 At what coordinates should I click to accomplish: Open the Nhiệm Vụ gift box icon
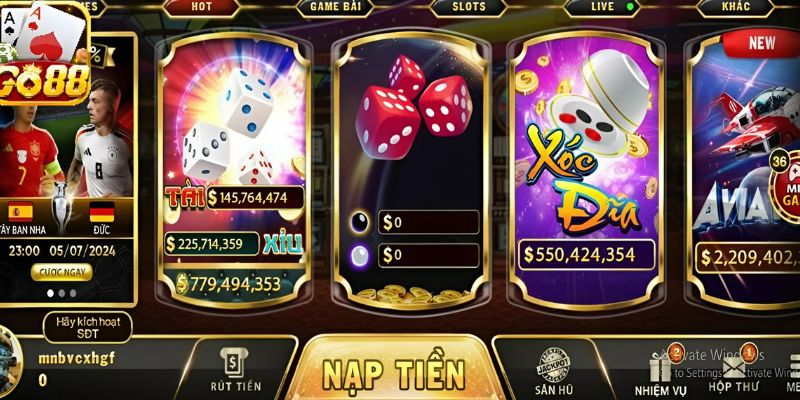click(x=661, y=363)
